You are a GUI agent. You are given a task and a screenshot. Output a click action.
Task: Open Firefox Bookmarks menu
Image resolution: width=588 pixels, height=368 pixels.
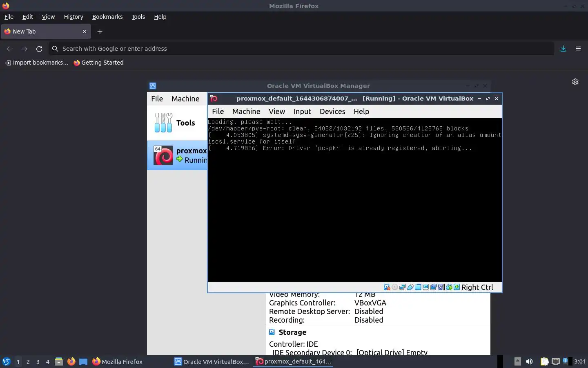click(x=107, y=17)
